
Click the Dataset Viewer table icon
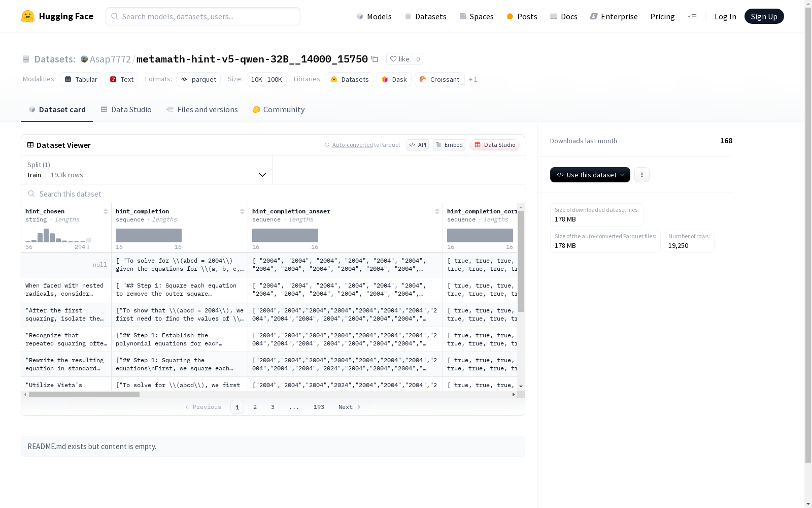tap(30, 145)
